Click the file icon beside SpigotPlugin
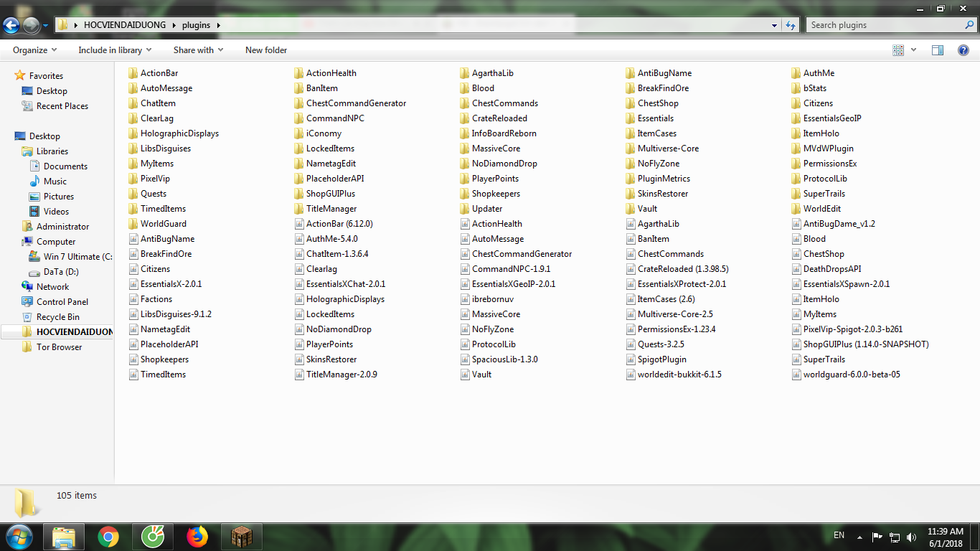This screenshot has width=980, height=551. pos(631,359)
